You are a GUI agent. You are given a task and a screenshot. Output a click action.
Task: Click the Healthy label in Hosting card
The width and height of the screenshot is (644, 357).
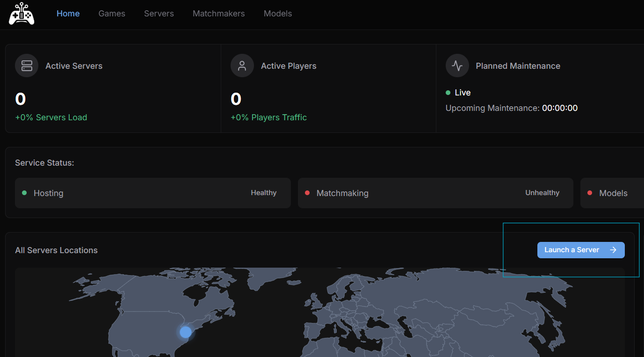(x=263, y=193)
